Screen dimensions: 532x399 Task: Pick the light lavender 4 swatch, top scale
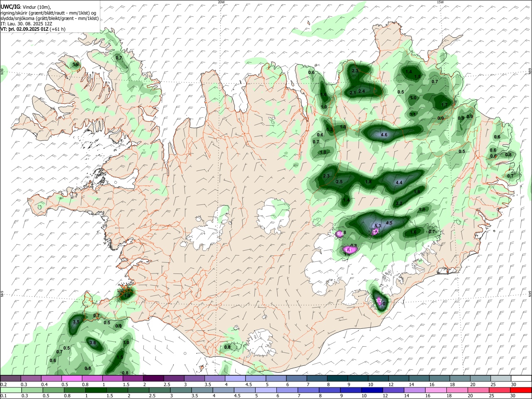tap(235, 378)
